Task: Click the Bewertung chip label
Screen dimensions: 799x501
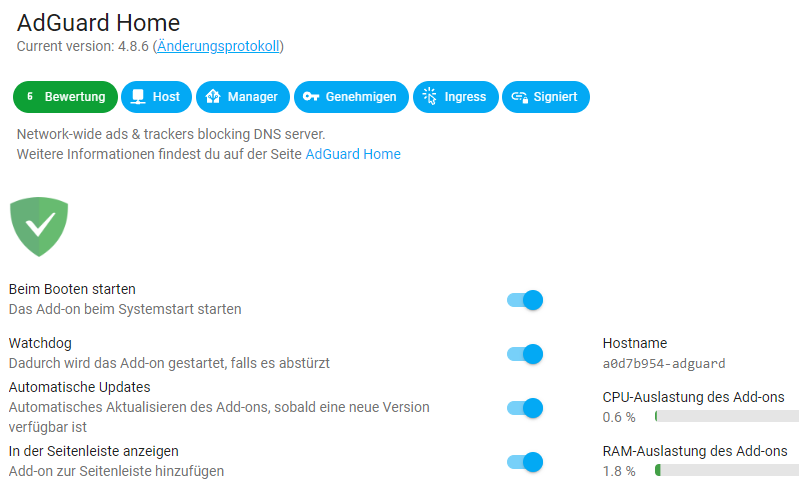Action: click(x=75, y=97)
